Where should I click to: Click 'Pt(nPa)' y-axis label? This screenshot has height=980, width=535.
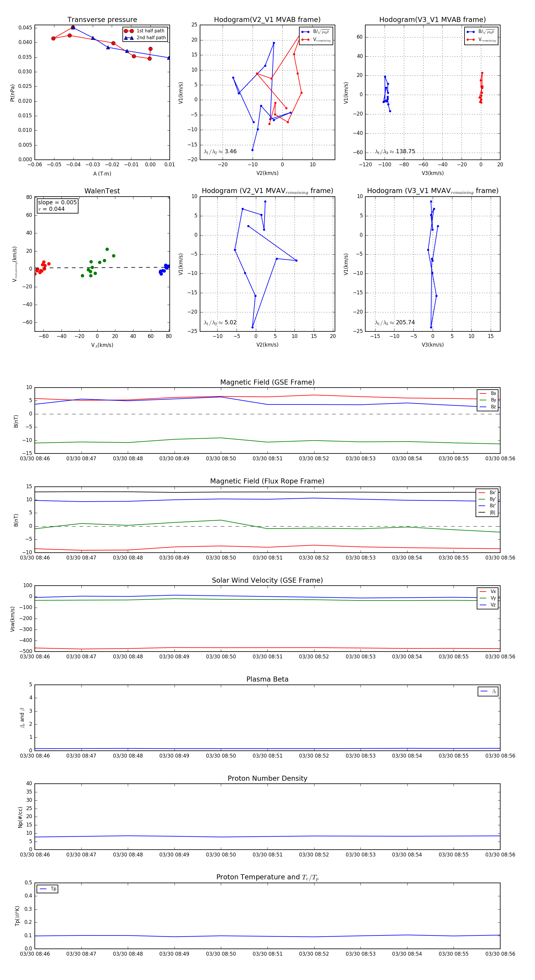pyautogui.click(x=12, y=92)
